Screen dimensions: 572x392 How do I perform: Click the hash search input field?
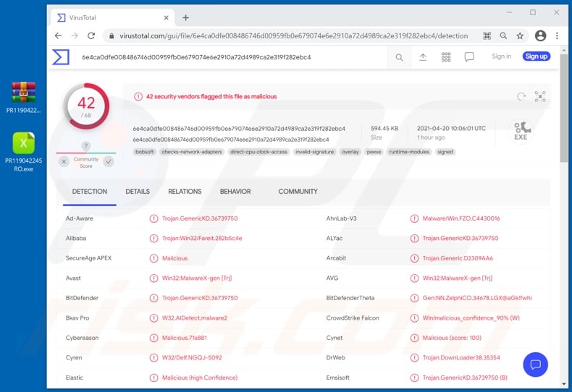pos(232,57)
